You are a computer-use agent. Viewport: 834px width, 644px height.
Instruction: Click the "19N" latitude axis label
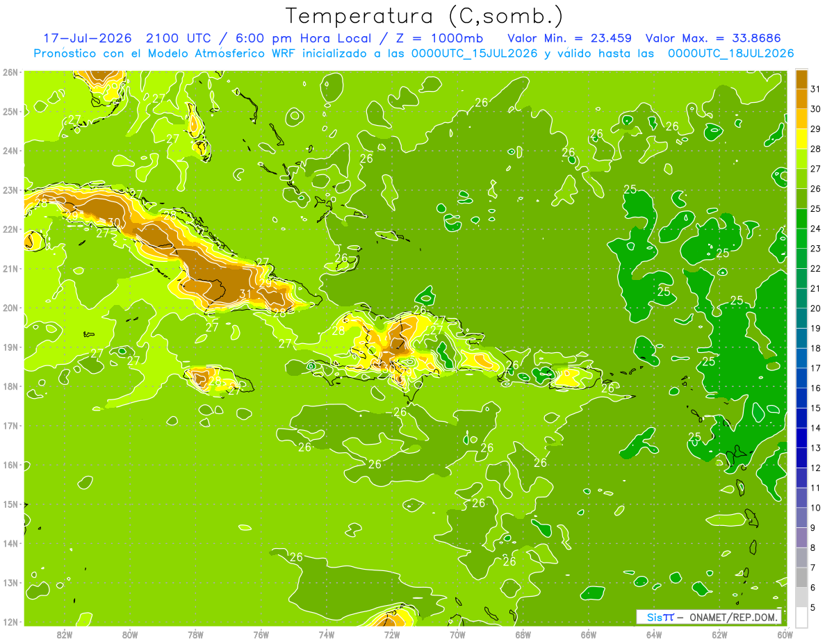10,347
